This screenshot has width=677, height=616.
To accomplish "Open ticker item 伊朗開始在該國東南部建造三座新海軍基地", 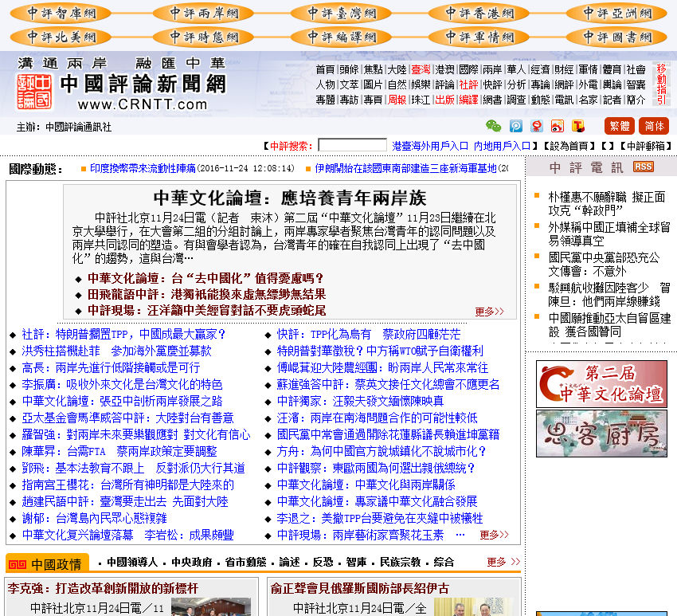I will tap(405, 168).
